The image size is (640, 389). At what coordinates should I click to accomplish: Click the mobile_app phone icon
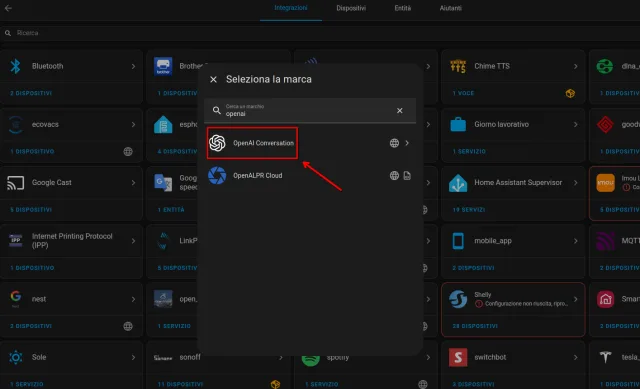coord(458,241)
